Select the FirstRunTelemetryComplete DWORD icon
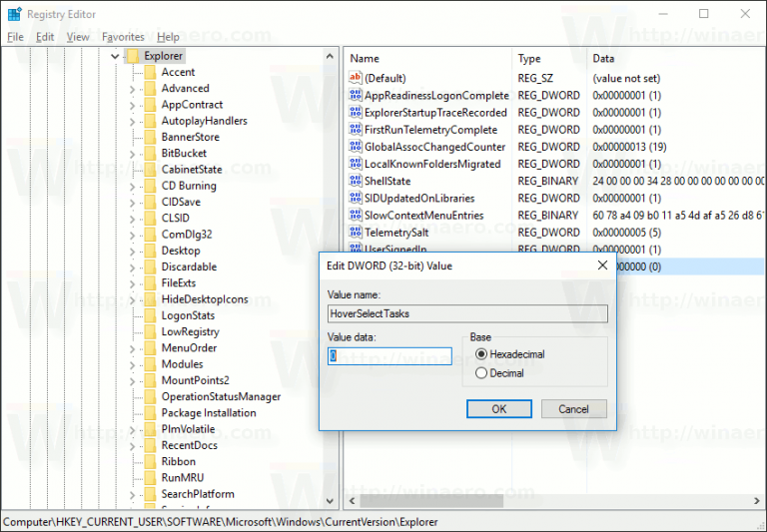Image resolution: width=767 pixels, height=532 pixels. pos(356,129)
